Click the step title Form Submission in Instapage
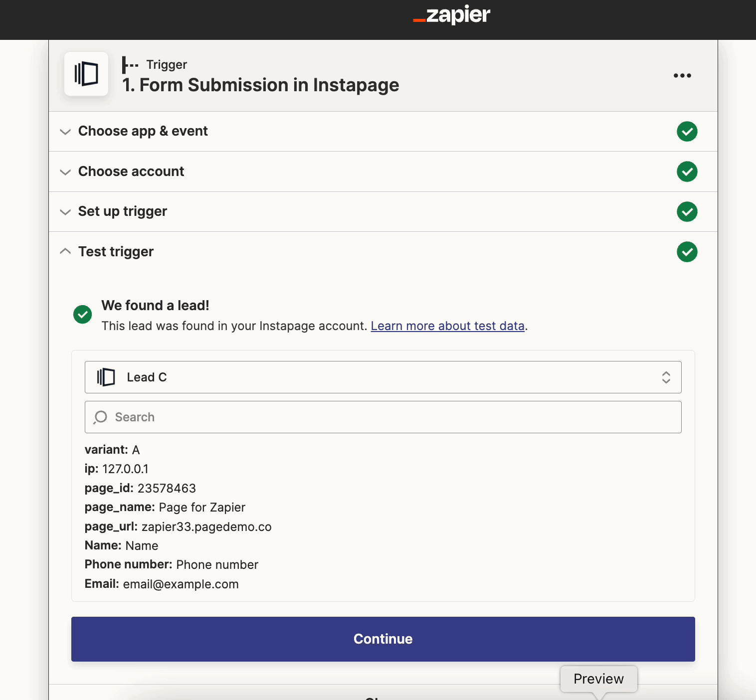Screen dimensions: 756x700 click(261, 85)
